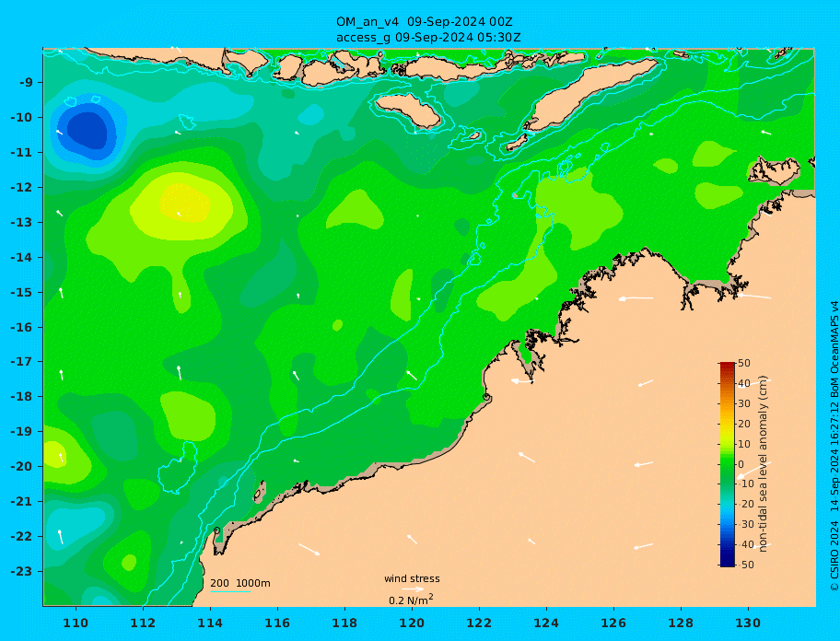Click the latitude axis label "-23"
Screen dimensions: 840x641
21,571
